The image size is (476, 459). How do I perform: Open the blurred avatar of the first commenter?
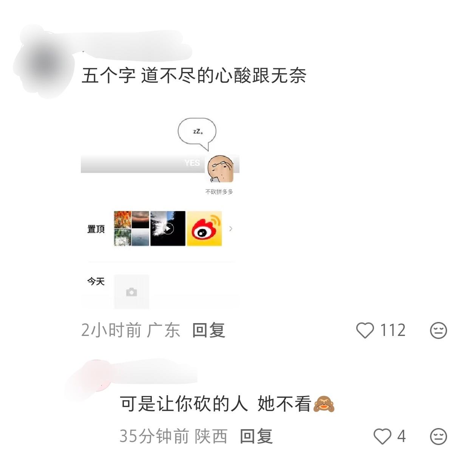(45, 62)
